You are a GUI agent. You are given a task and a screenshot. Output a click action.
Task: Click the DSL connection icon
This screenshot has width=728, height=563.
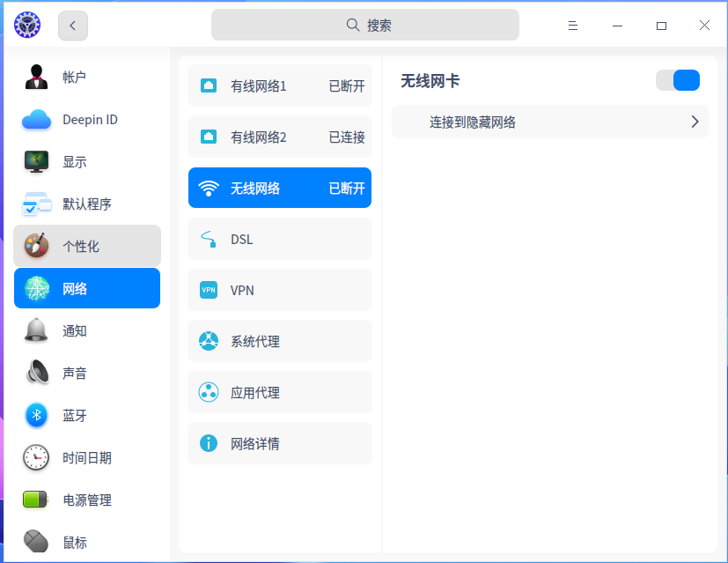click(208, 239)
